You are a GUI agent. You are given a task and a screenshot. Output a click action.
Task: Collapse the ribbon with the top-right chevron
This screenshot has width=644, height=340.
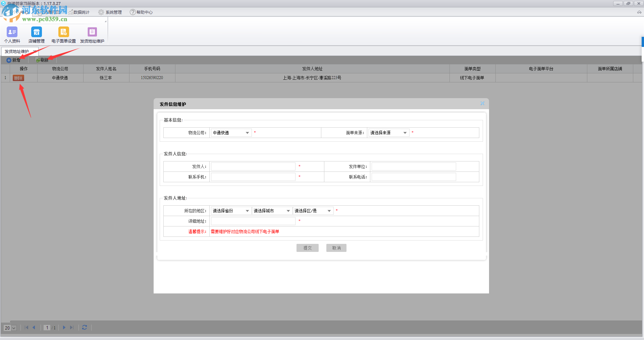pos(639,12)
